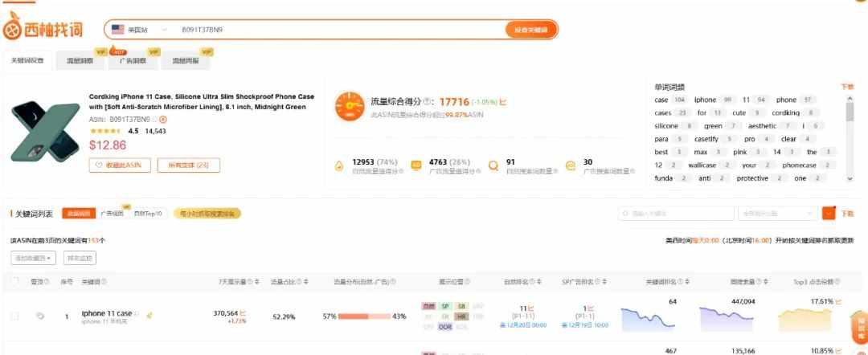This screenshot has height=355, width=868.
Task: Switch to the natural Top10 tab
Action: (148, 214)
